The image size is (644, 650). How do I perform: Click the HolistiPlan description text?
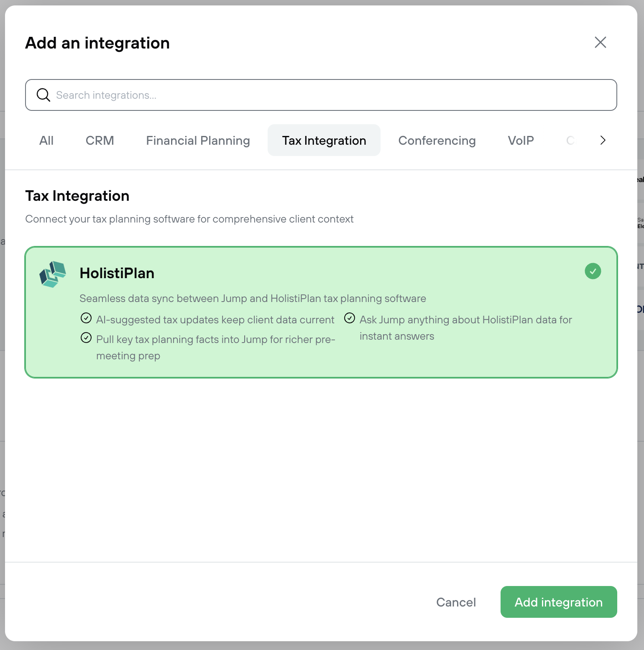point(253,299)
